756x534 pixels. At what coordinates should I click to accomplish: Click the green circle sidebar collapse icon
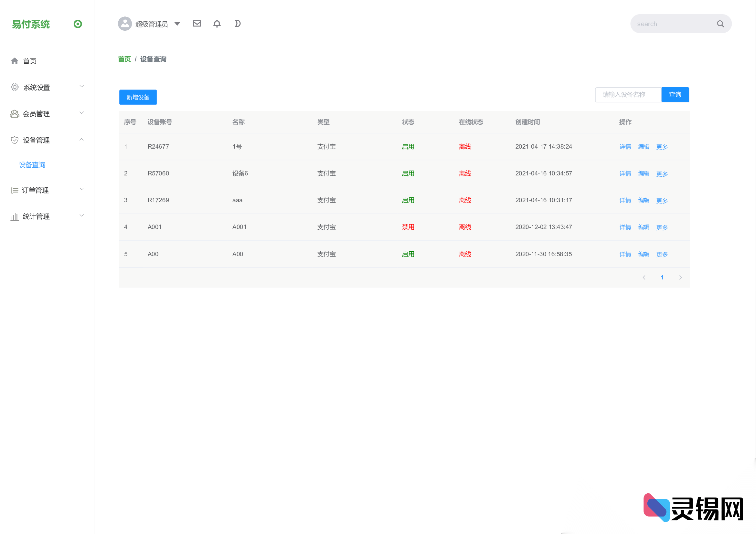pyautogui.click(x=78, y=24)
